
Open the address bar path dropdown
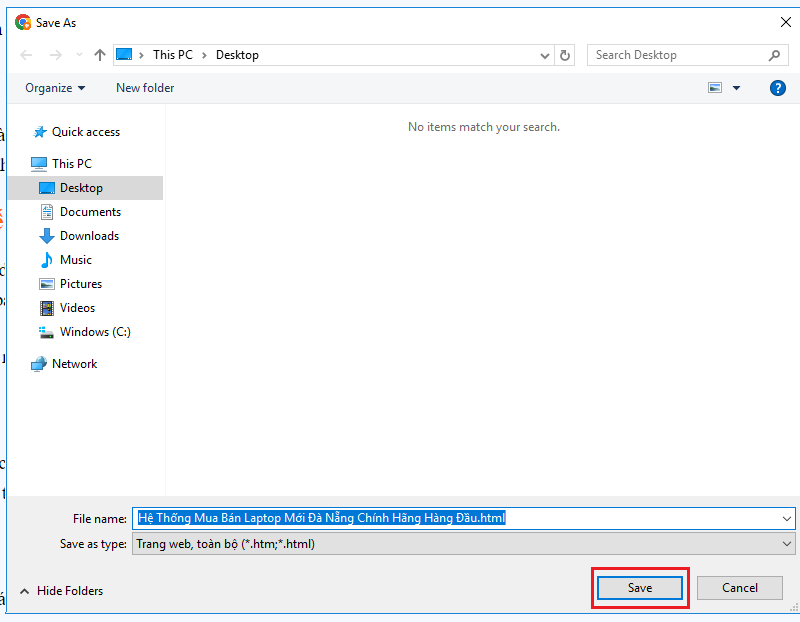[x=545, y=55]
